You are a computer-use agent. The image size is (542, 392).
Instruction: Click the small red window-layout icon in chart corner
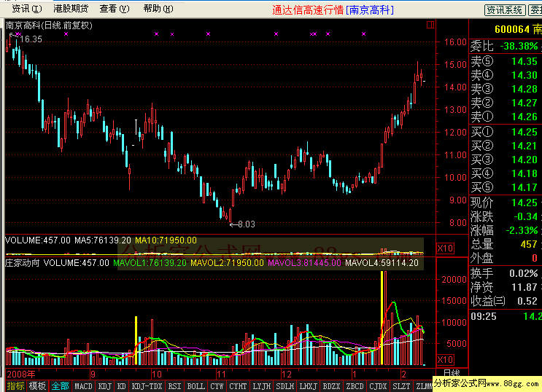pos(430,25)
